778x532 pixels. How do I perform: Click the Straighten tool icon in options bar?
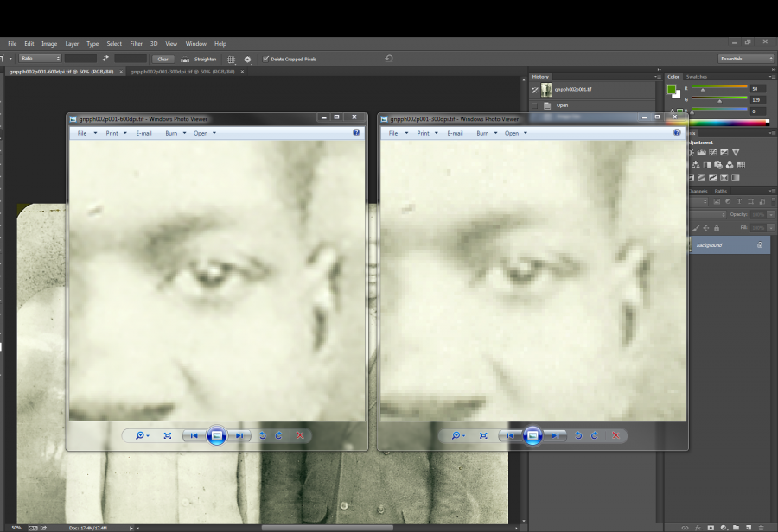tap(187, 59)
